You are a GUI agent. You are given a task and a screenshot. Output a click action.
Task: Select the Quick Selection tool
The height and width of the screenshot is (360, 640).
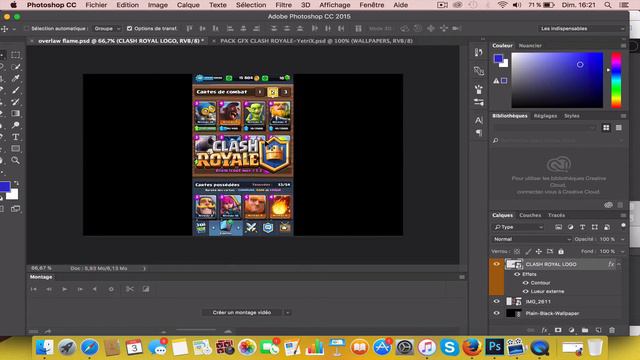tap(16, 67)
